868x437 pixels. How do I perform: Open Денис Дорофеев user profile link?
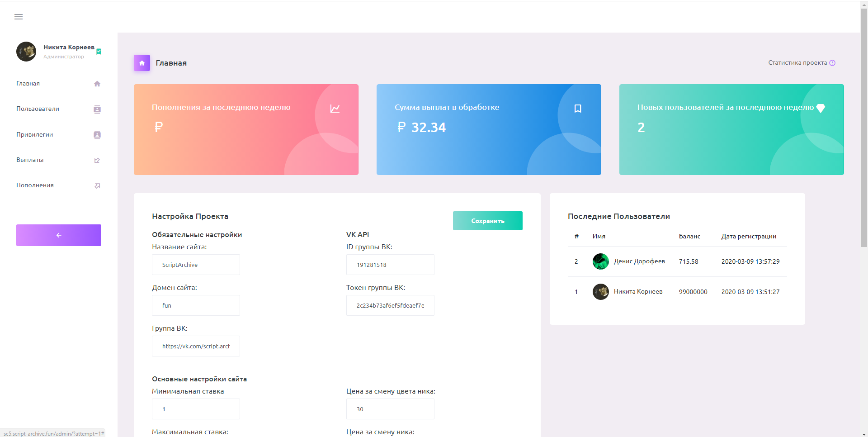click(x=639, y=261)
